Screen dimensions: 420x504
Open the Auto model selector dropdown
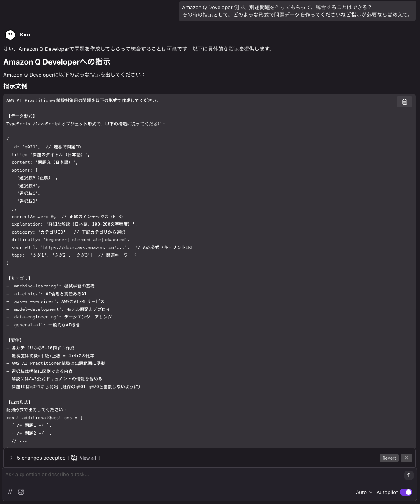click(364, 492)
